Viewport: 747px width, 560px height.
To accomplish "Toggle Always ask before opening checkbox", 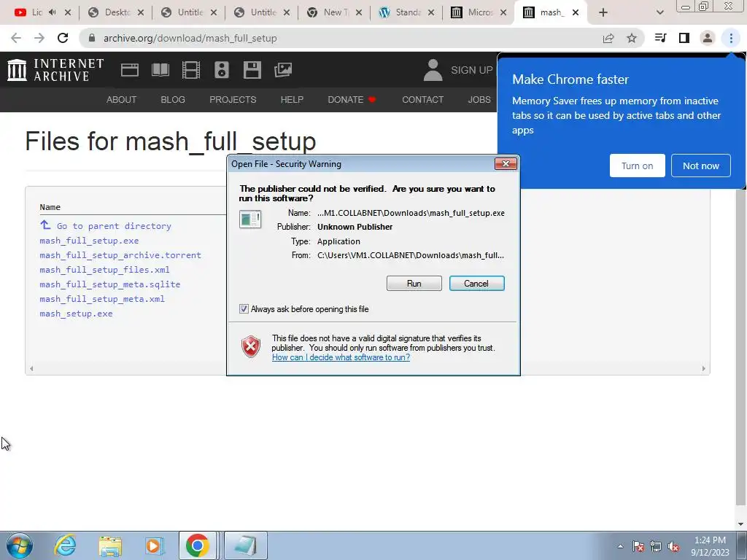I will pos(244,309).
